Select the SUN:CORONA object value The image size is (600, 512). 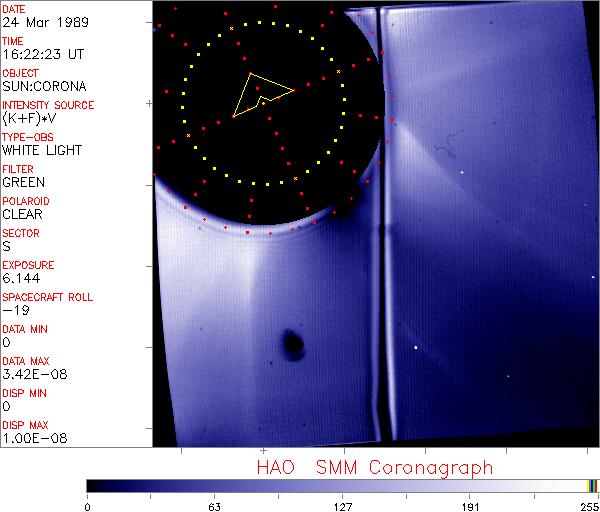tap(42, 86)
